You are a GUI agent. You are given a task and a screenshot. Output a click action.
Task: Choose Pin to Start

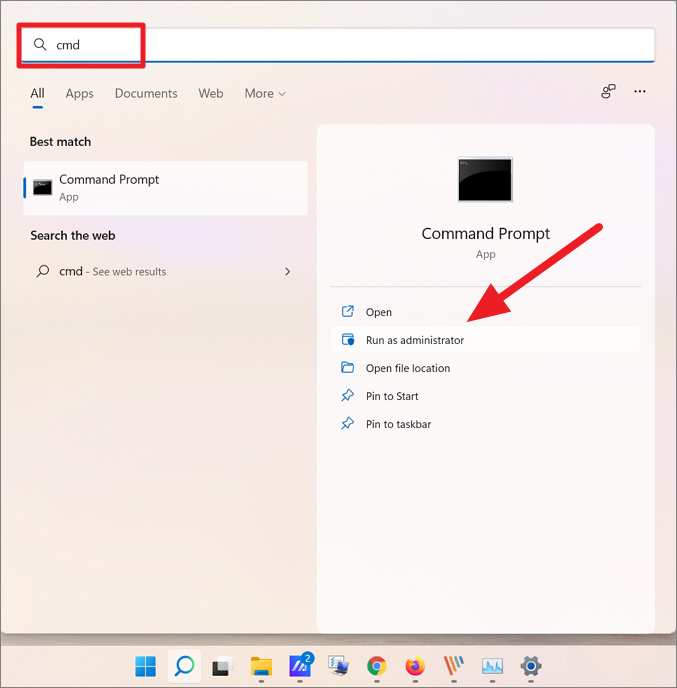(486, 396)
